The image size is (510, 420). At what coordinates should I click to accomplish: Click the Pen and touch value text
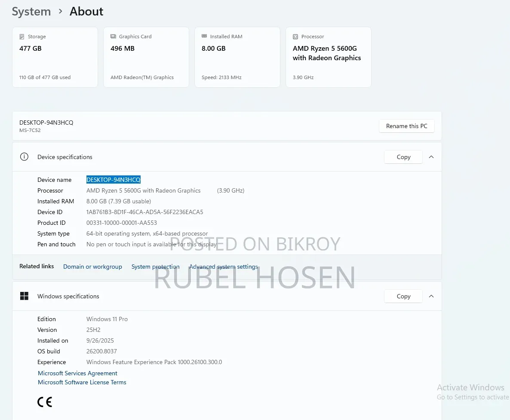(151, 244)
